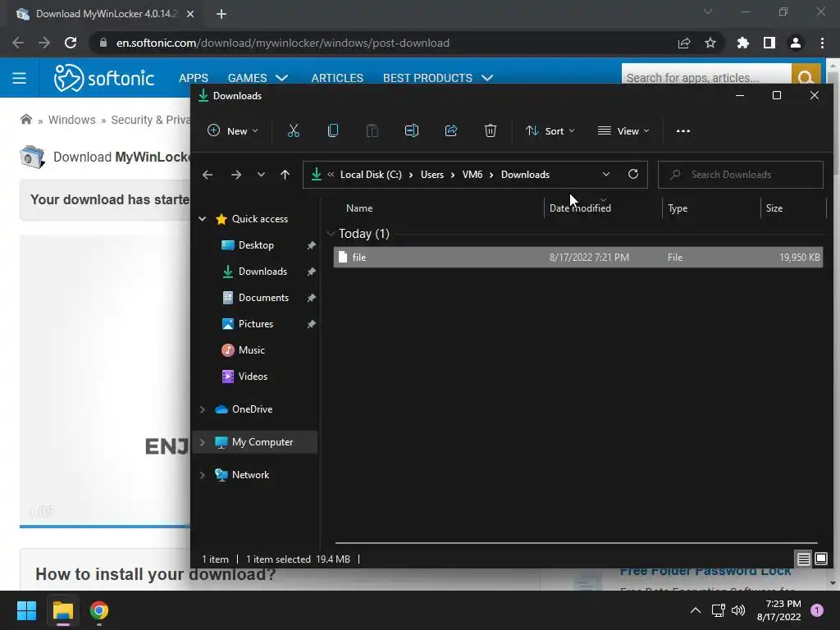The height and width of the screenshot is (630, 840).
Task: Select Documents in Quick access
Action: [263, 297]
